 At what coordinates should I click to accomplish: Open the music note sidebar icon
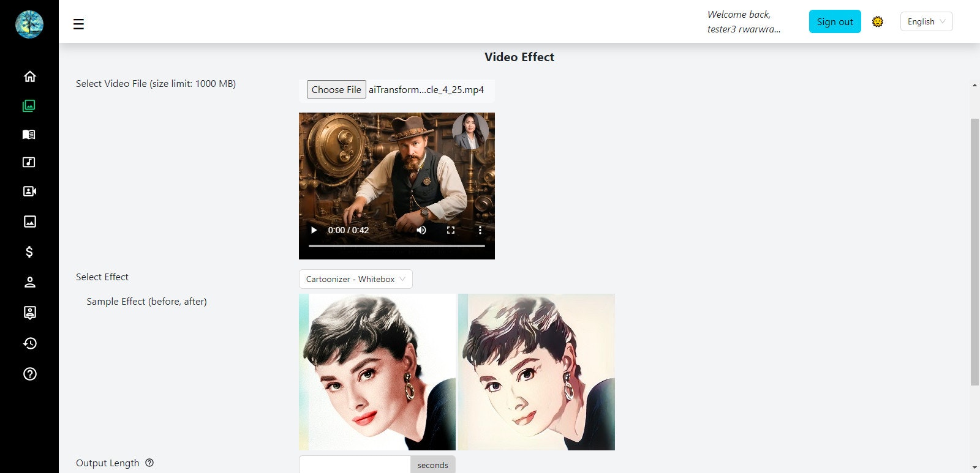tap(29, 162)
